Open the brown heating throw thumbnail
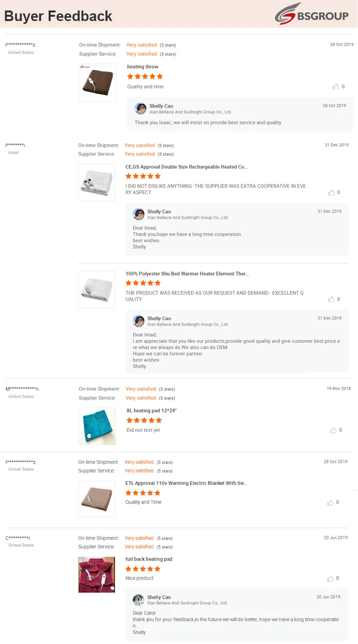 click(98, 82)
